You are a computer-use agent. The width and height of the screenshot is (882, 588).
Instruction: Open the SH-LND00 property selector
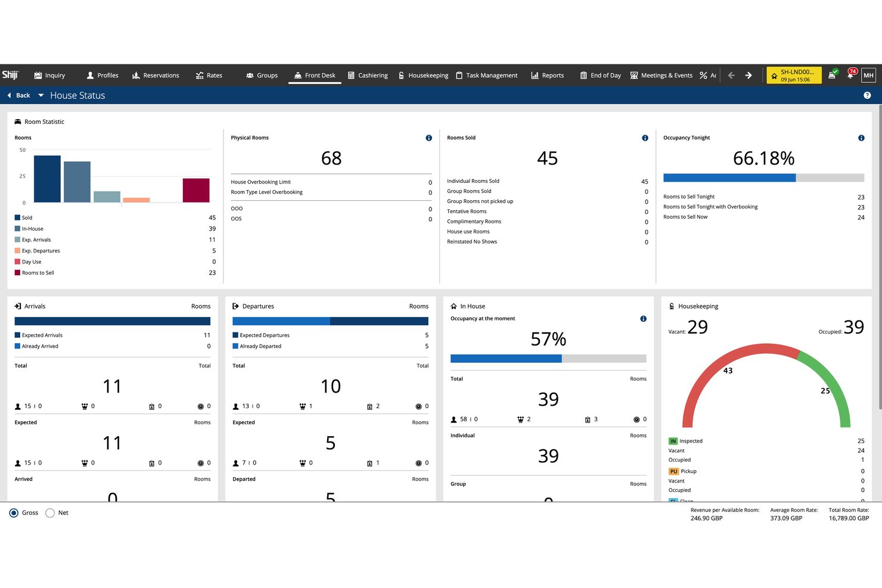(x=794, y=75)
